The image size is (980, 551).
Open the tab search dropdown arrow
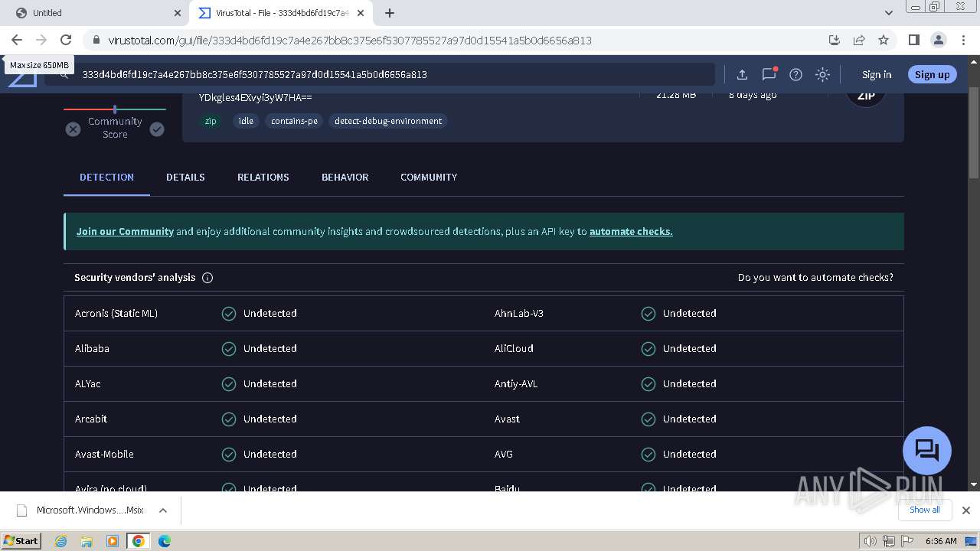click(x=889, y=13)
